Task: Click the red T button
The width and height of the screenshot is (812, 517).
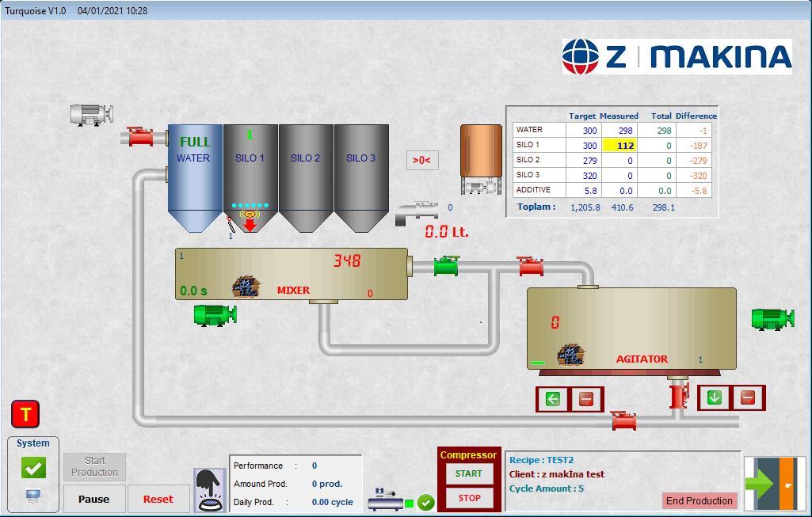Action: [x=25, y=414]
